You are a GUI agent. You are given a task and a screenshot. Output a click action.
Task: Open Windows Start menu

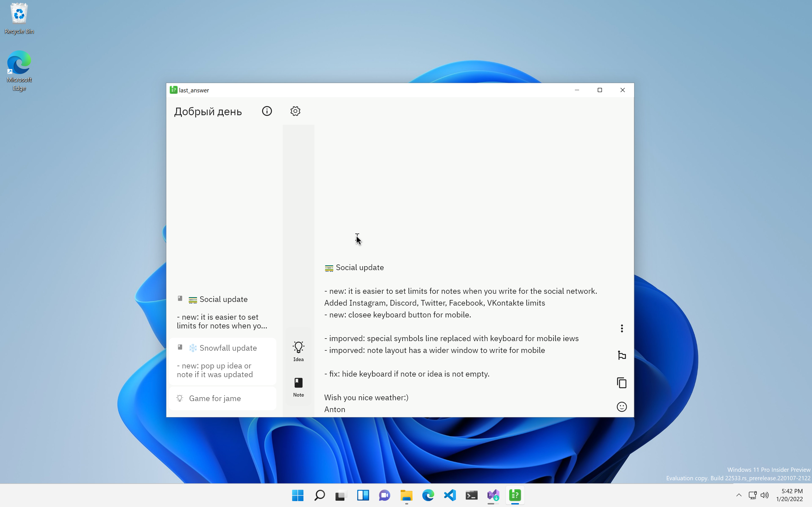click(298, 495)
